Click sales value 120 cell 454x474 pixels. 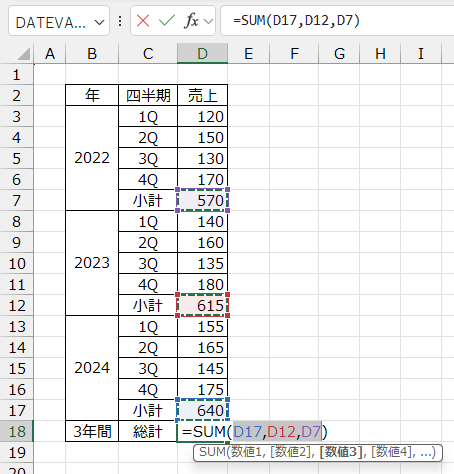click(x=203, y=116)
